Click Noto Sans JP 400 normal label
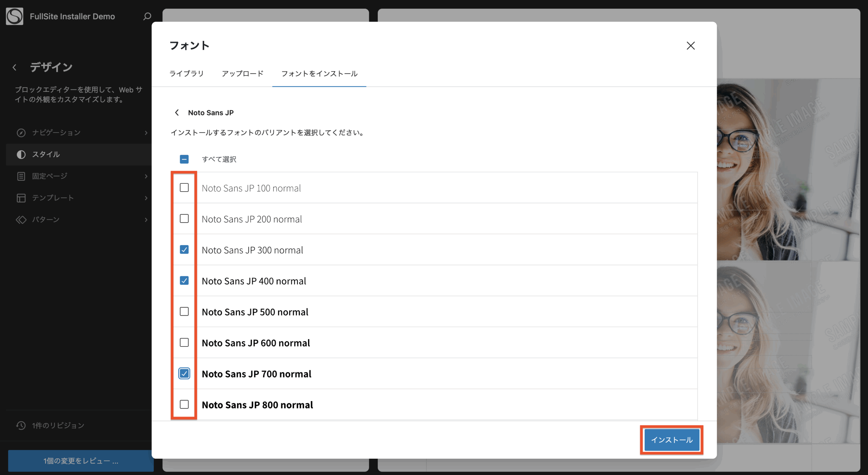 [x=254, y=281]
